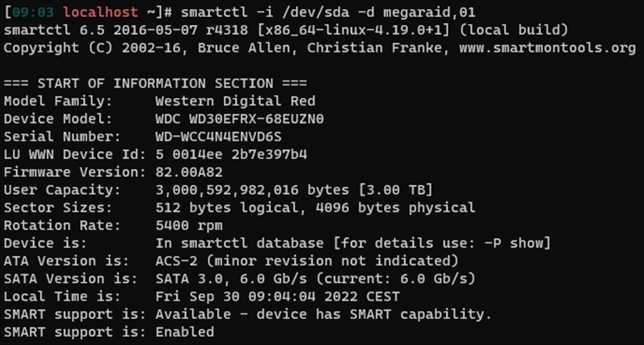Click the 09:03 timestamp in prompt
The image size is (644, 345).
[x=33, y=12]
